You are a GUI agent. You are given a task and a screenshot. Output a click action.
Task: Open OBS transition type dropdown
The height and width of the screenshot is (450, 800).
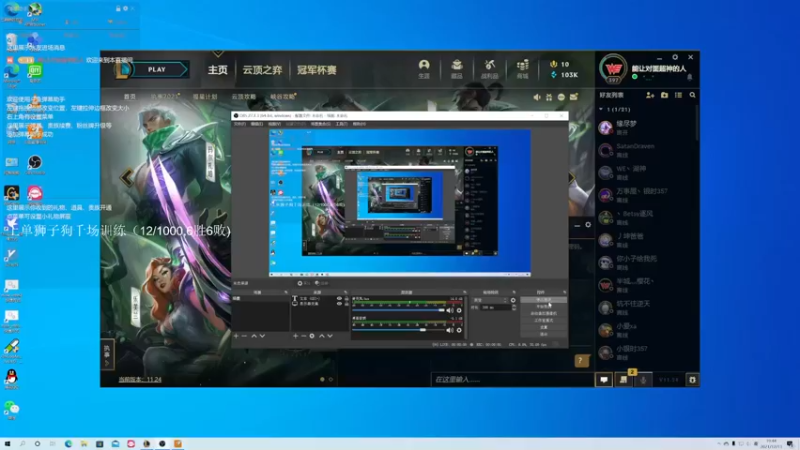[490, 300]
